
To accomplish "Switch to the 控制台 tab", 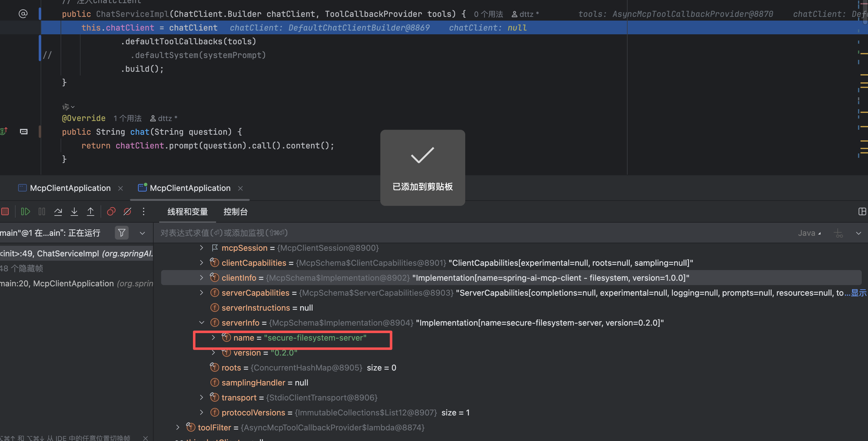I will (235, 212).
